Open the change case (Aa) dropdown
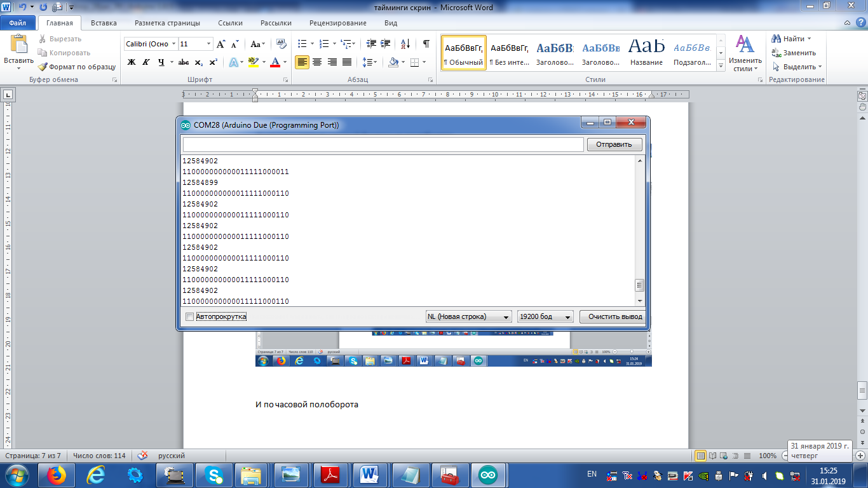 click(x=257, y=44)
